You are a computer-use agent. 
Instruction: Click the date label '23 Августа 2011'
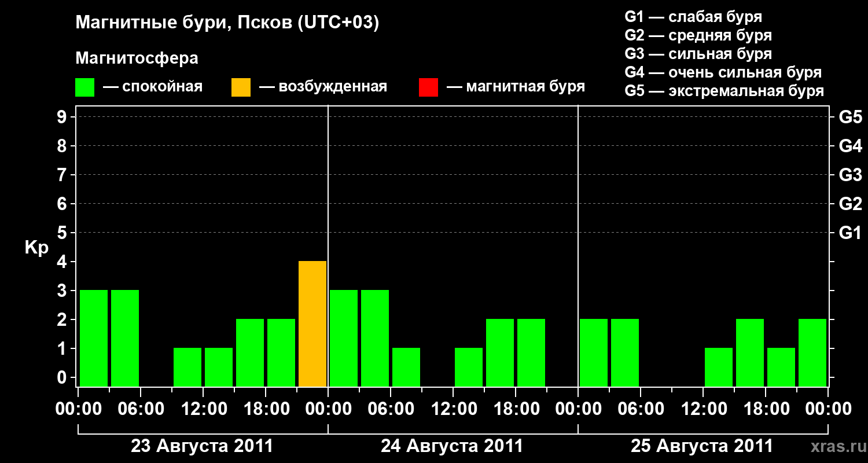pos(201,446)
